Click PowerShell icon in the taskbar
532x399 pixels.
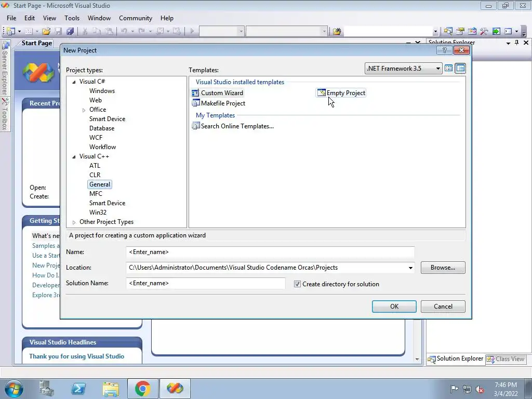point(78,389)
